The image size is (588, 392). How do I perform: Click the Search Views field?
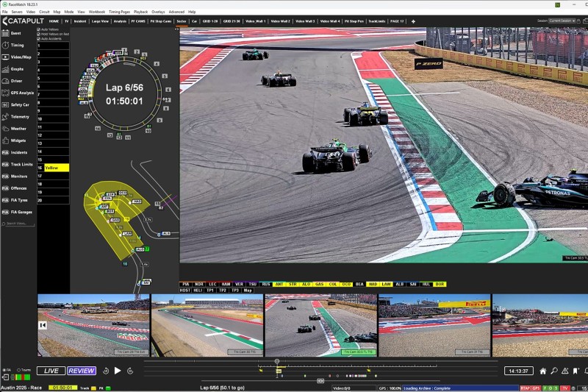[18, 224]
